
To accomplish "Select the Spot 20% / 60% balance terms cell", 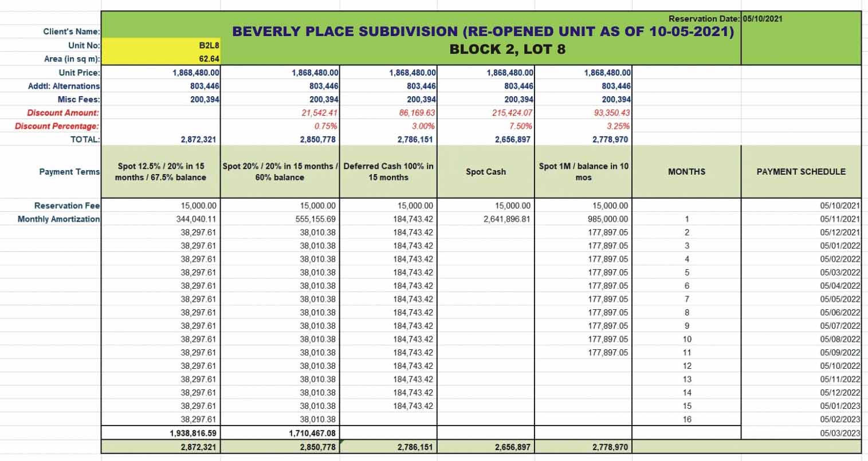I will 280,172.
